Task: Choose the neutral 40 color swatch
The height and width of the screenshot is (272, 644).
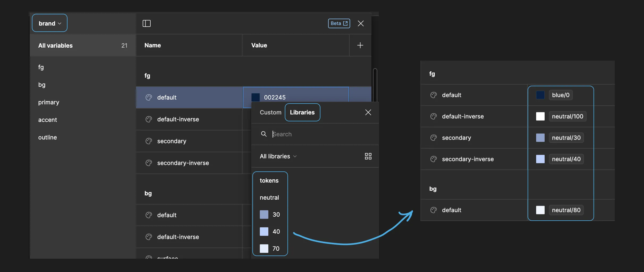Action: coord(264,232)
